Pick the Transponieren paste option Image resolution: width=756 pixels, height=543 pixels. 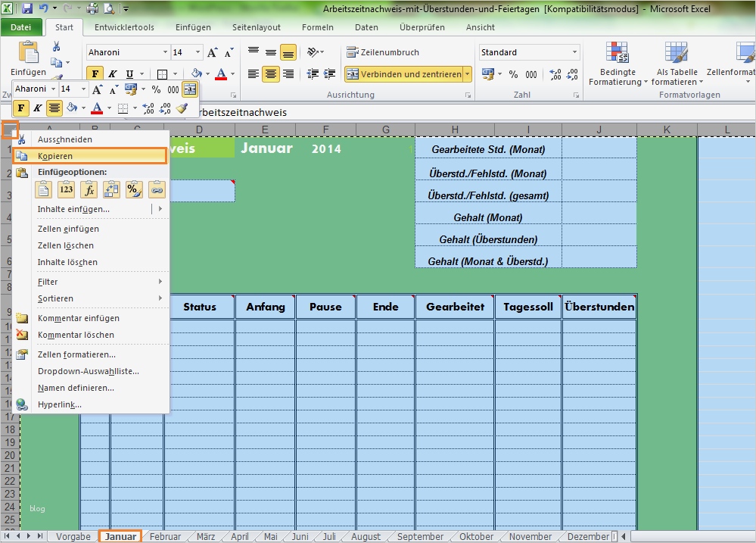[111, 189]
